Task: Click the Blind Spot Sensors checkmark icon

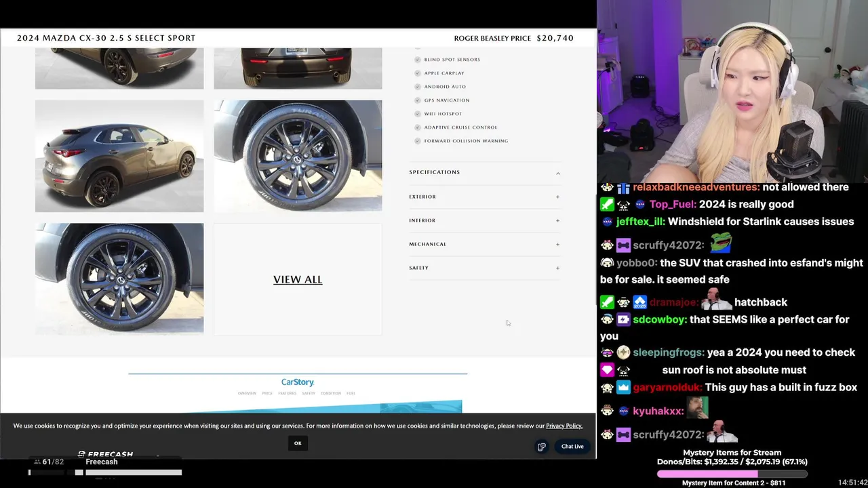Action: [x=418, y=60]
